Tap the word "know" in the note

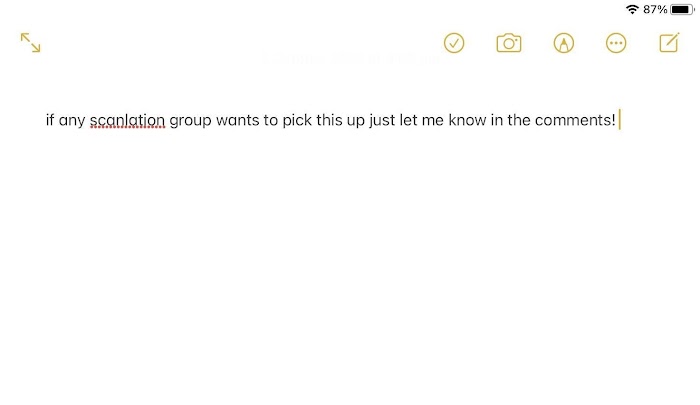tap(467, 121)
